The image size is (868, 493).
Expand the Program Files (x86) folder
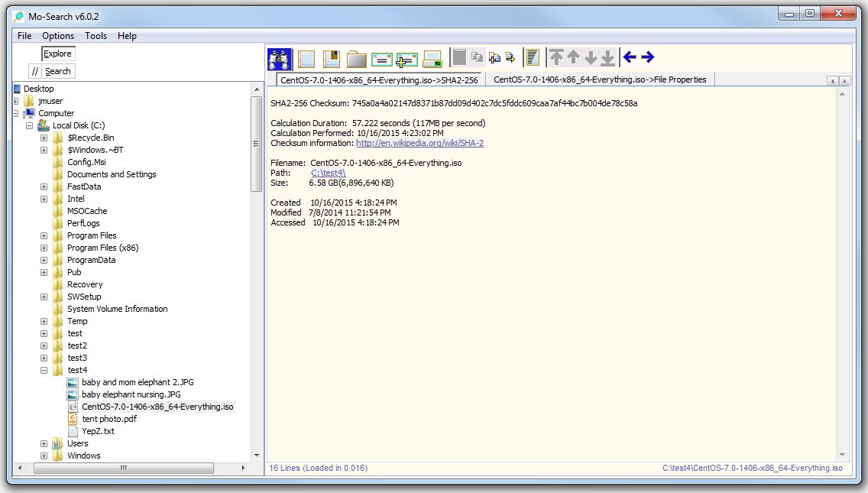coord(44,248)
